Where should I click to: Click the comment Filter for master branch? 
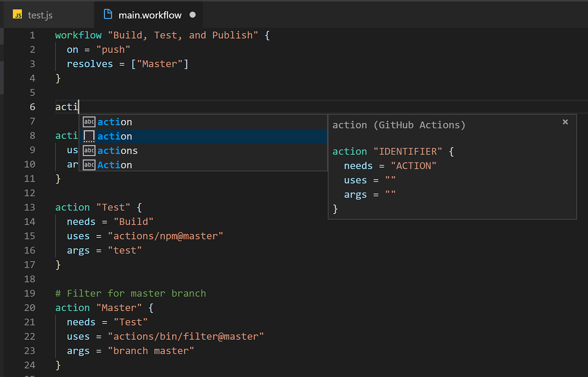pos(131,293)
